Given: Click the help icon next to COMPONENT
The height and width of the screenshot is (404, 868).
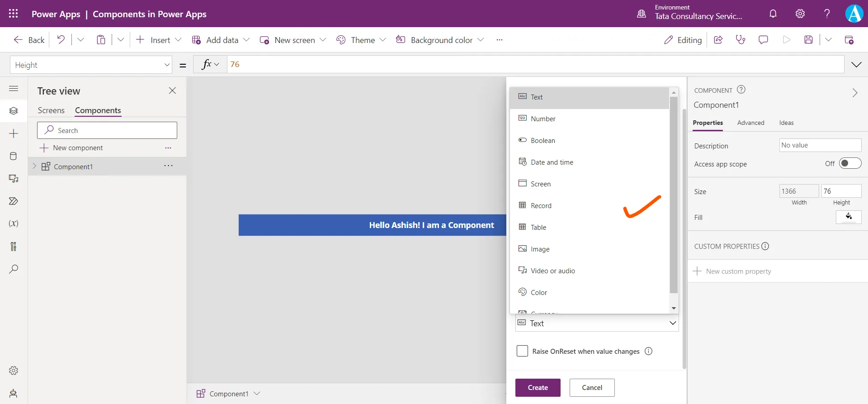Looking at the screenshot, I should coord(741,90).
